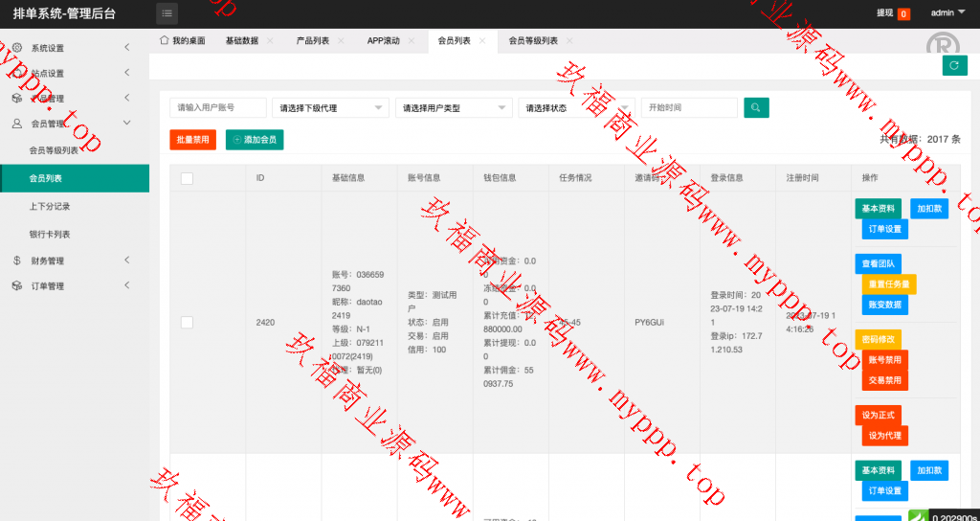This screenshot has width=980, height=521.
Task: Click the 开始时间 date field
Action: click(688, 108)
